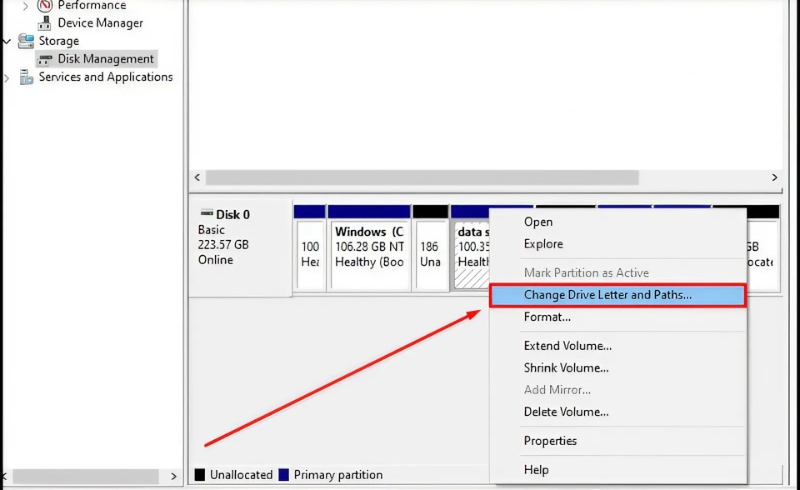The image size is (800, 490).
Task: Click the Healthy (Boo status text
Action: click(369, 262)
